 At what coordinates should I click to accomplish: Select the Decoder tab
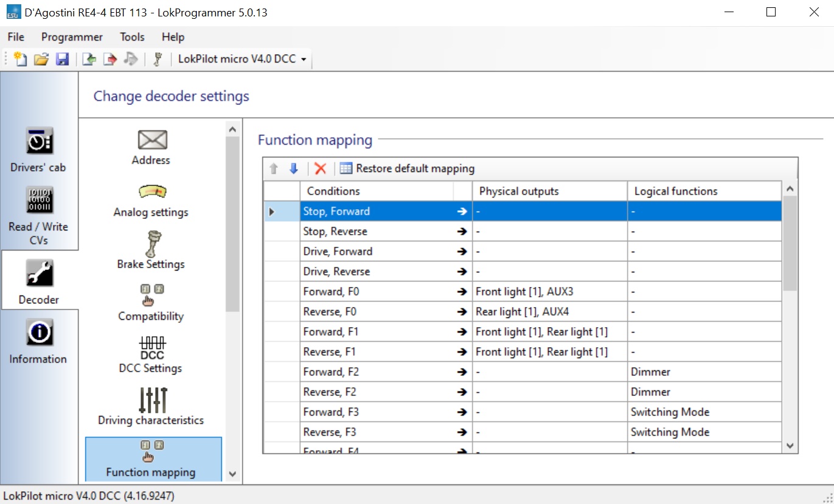point(39,281)
